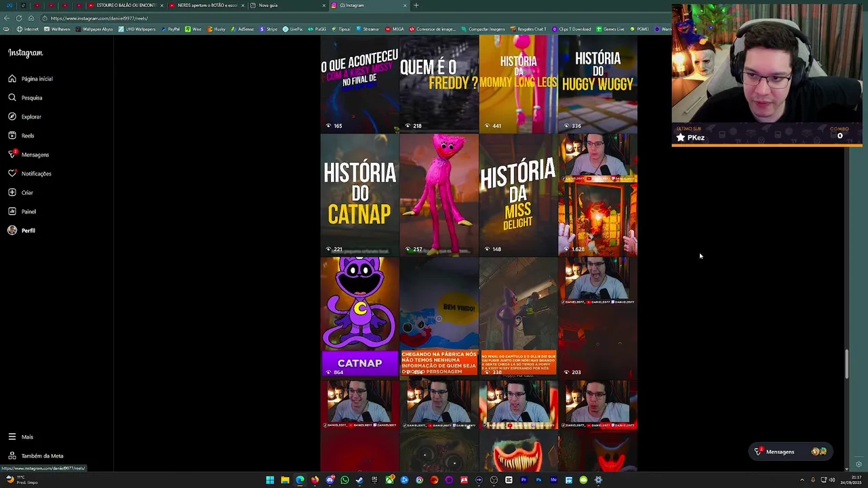The height and width of the screenshot is (488, 868).
Task: Open the reel with 1.628 views
Action: coord(597,195)
